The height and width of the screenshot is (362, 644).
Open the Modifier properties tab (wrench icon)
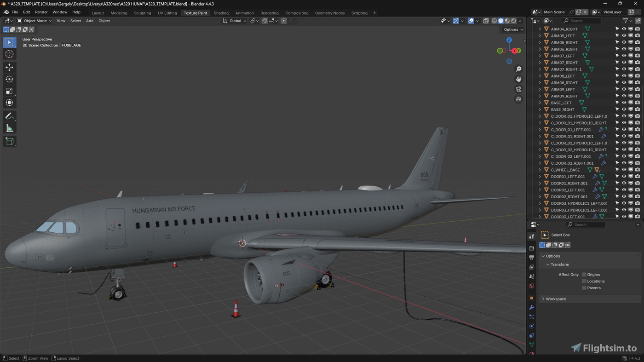(x=531, y=307)
